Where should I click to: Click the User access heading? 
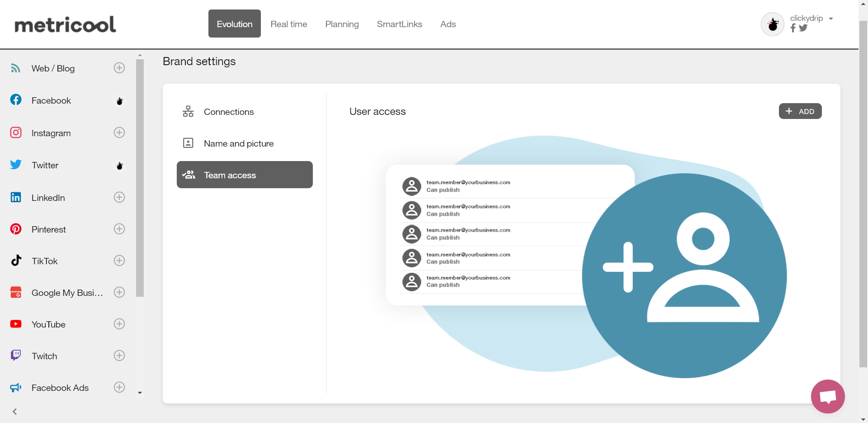(x=377, y=111)
